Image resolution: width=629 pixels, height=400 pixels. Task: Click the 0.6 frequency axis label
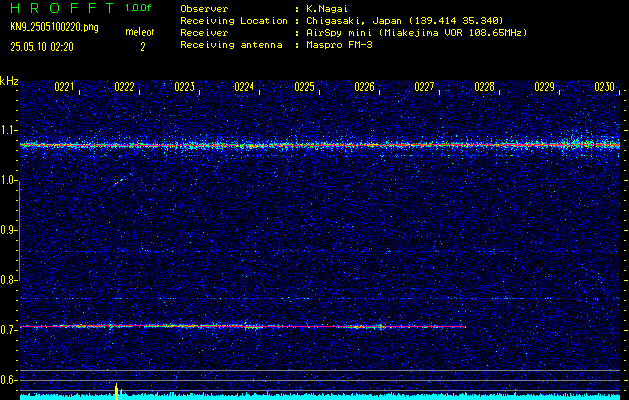tap(8, 380)
